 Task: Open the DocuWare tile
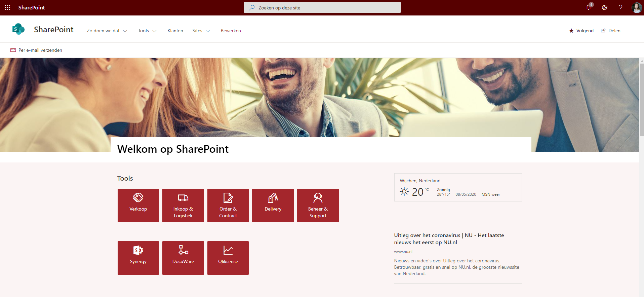point(183,258)
